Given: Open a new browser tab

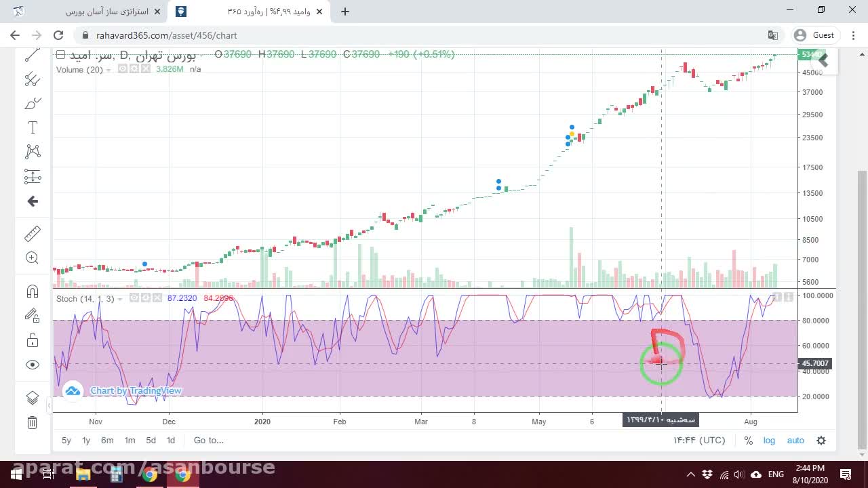Looking at the screenshot, I should [345, 12].
